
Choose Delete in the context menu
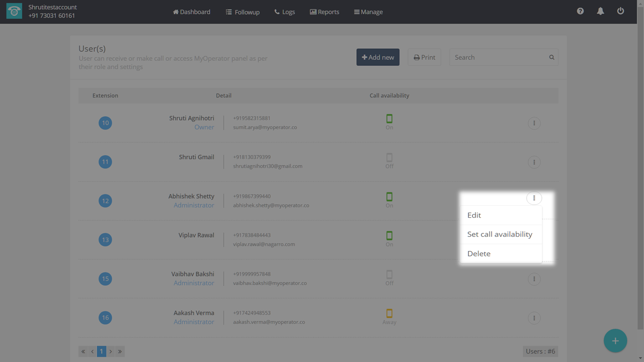click(478, 254)
